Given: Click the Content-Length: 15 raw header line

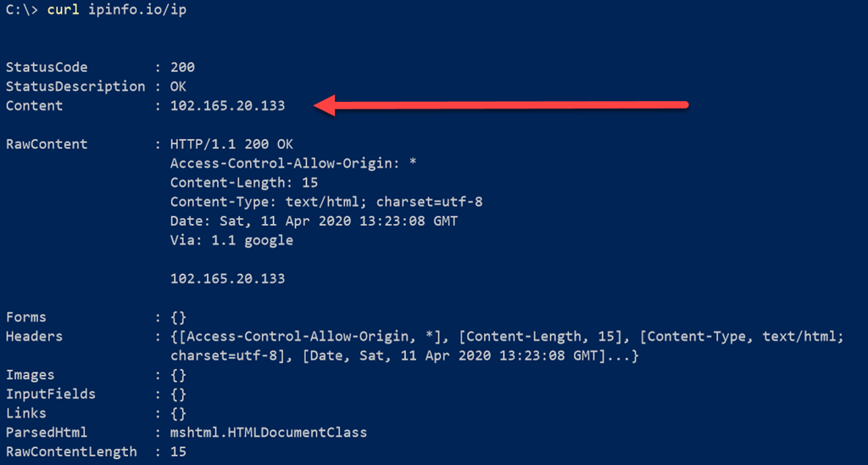Looking at the screenshot, I should pyautogui.click(x=244, y=182).
